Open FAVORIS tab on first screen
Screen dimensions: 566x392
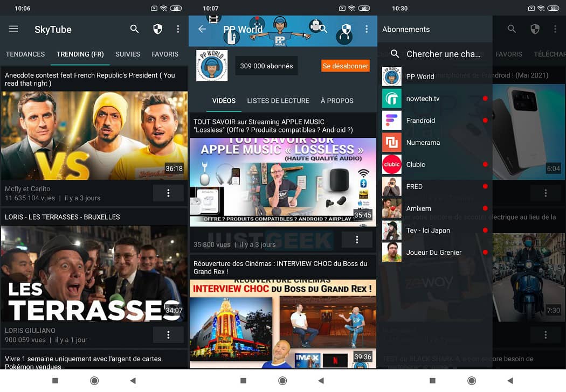[165, 54]
